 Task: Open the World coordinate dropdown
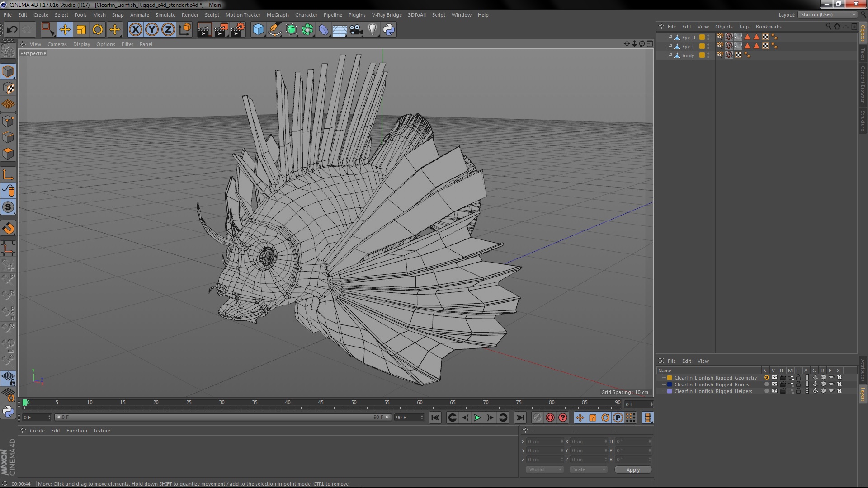click(545, 469)
